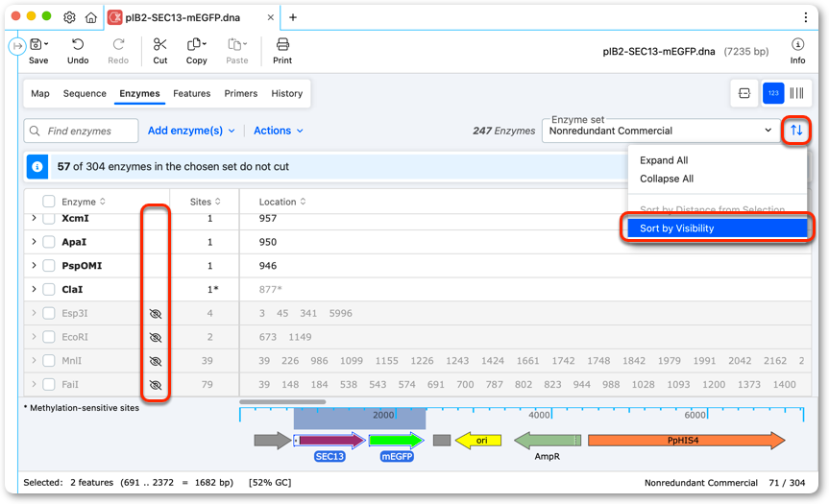Toggle the side panel arrow icon

[17, 46]
